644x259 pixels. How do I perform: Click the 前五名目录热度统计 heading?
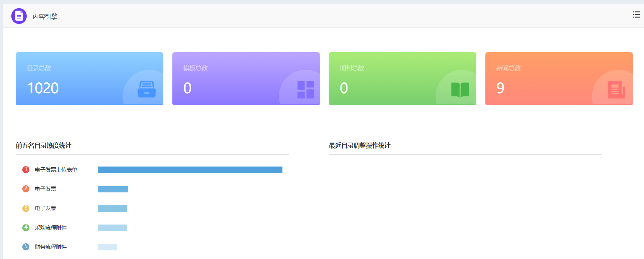[43, 145]
